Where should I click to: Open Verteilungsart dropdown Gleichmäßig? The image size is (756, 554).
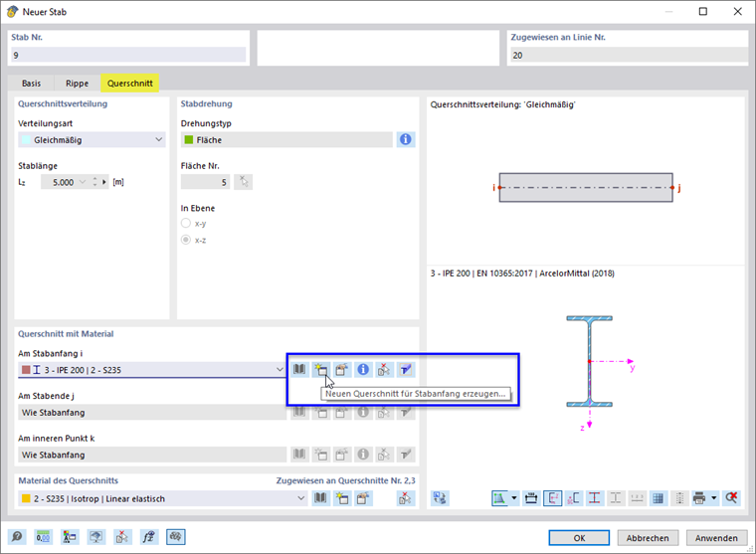coord(92,140)
